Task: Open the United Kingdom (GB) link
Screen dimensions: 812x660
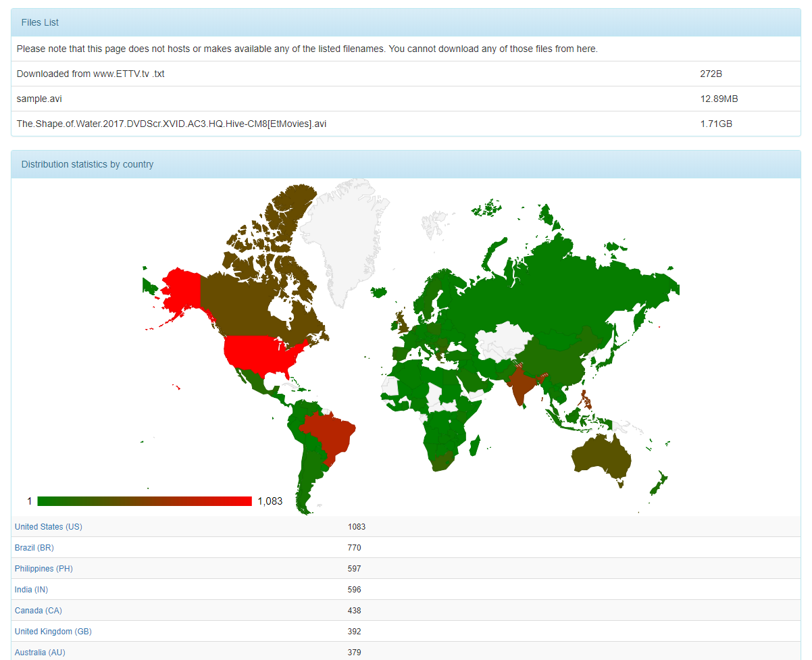Action: (53, 632)
